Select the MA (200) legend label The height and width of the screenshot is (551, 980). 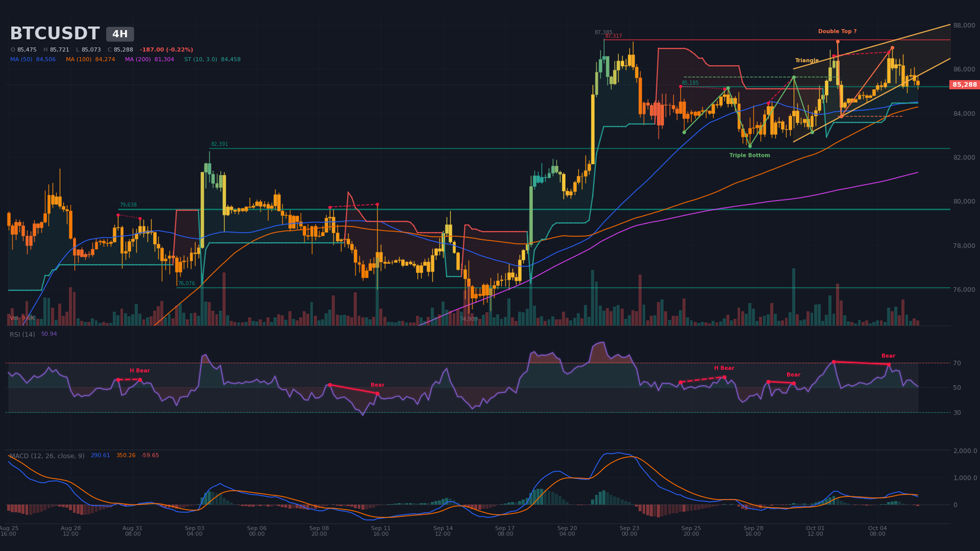pos(138,59)
